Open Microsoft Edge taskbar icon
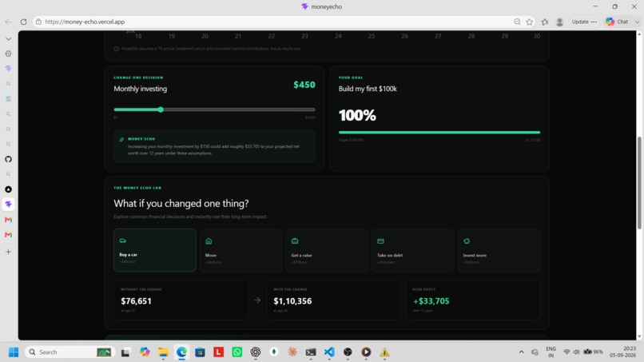 (x=181, y=352)
